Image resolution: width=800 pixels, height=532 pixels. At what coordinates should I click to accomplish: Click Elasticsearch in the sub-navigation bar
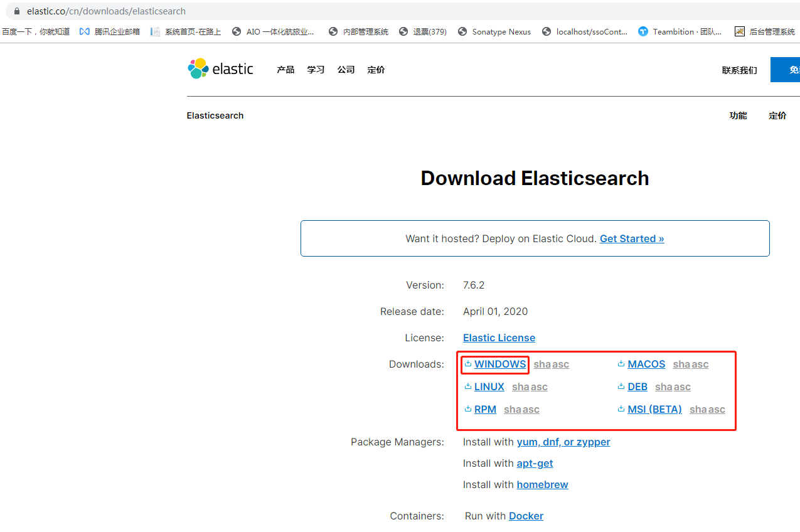click(x=215, y=115)
